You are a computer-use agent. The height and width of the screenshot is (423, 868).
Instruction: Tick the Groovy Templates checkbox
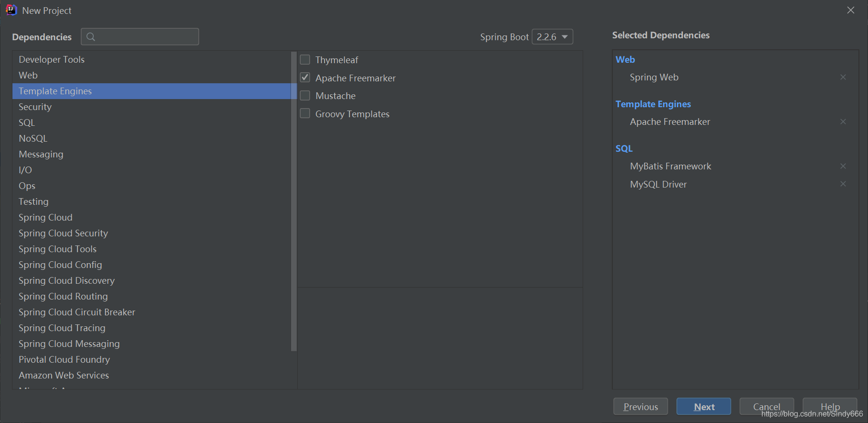click(x=305, y=113)
